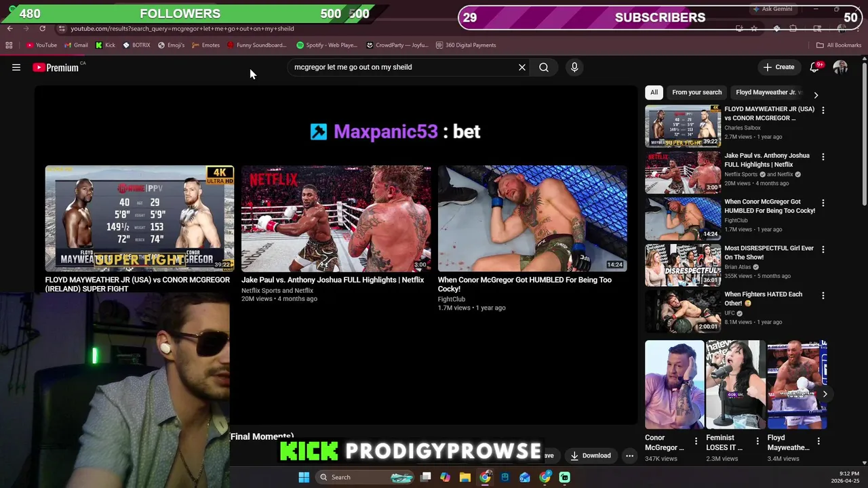Play end-screen Jake Paul vs. Anthony Joshua thumbnail
Screen dimensions: 868x488
pos(336,218)
